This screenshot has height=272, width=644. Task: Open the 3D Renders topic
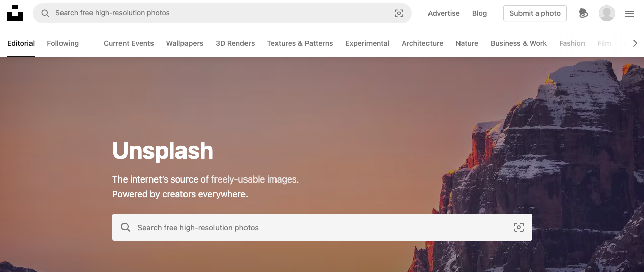click(235, 43)
